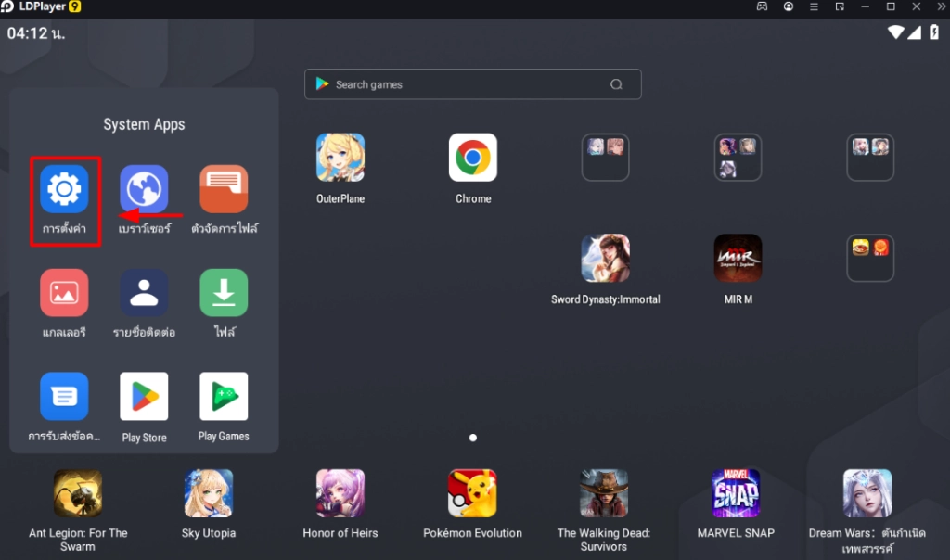
Task: Open Chrome browser
Action: click(x=473, y=158)
